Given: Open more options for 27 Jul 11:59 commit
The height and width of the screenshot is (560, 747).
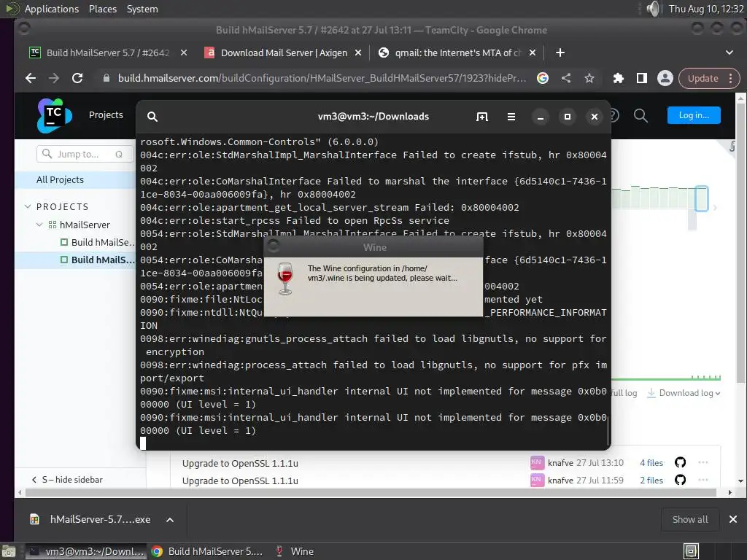Looking at the screenshot, I should point(703,480).
